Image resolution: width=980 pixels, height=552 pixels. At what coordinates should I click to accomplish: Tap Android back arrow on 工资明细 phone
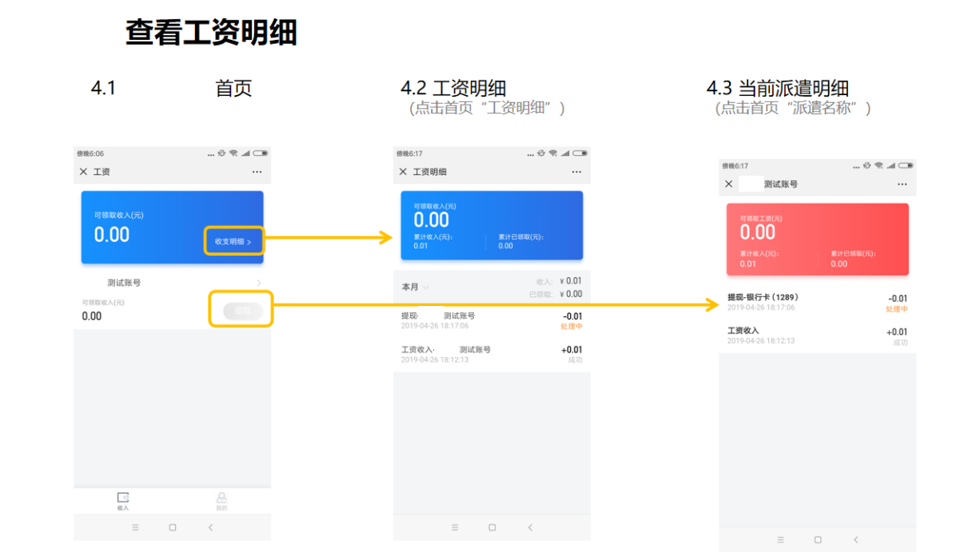click(530, 527)
